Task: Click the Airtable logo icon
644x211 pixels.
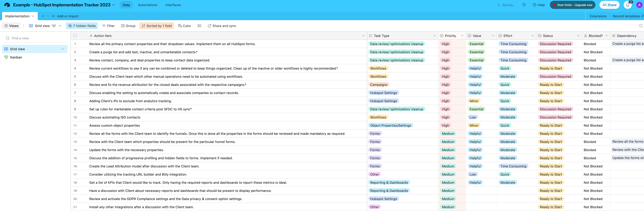Action: coord(7,5)
